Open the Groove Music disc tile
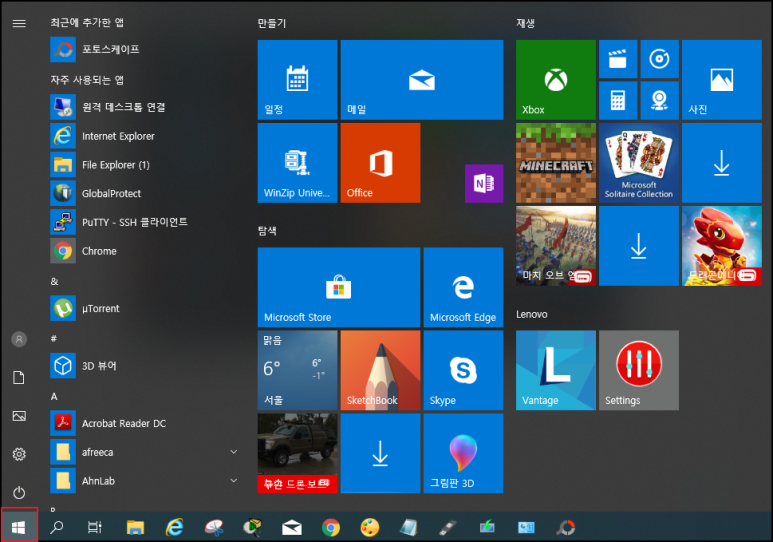This screenshot has width=773, height=542. click(659, 59)
